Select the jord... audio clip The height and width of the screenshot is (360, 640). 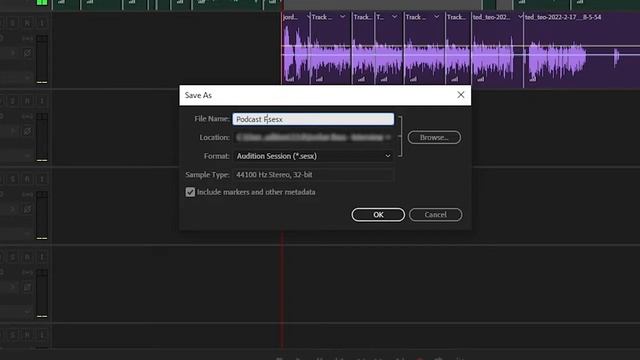[x=296, y=51]
